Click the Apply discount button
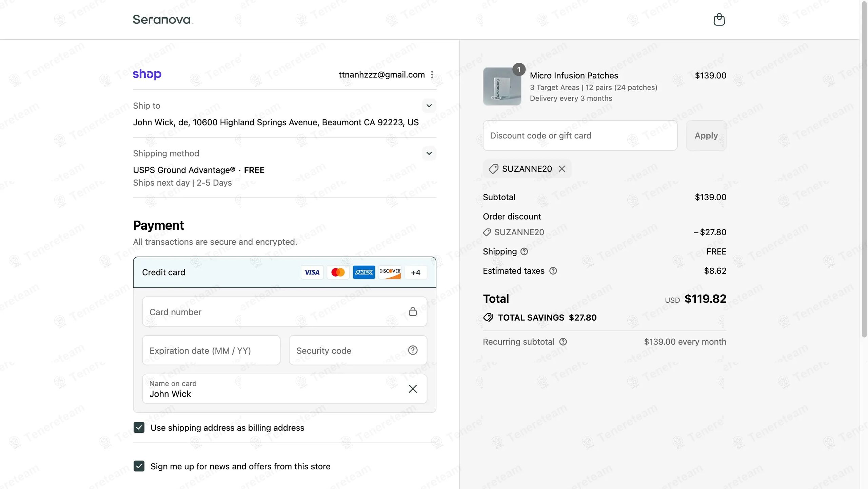The height and width of the screenshot is (489, 868). click(x=706, y=135)
